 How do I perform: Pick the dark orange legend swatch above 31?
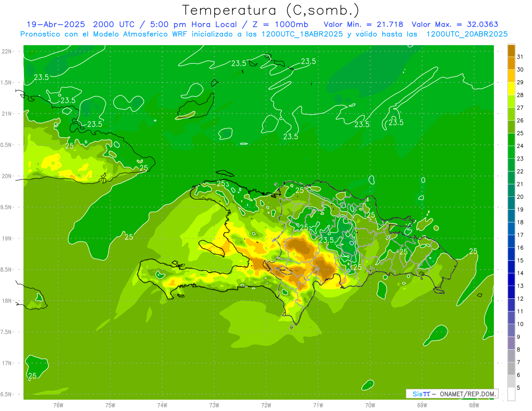coord(511,51)
